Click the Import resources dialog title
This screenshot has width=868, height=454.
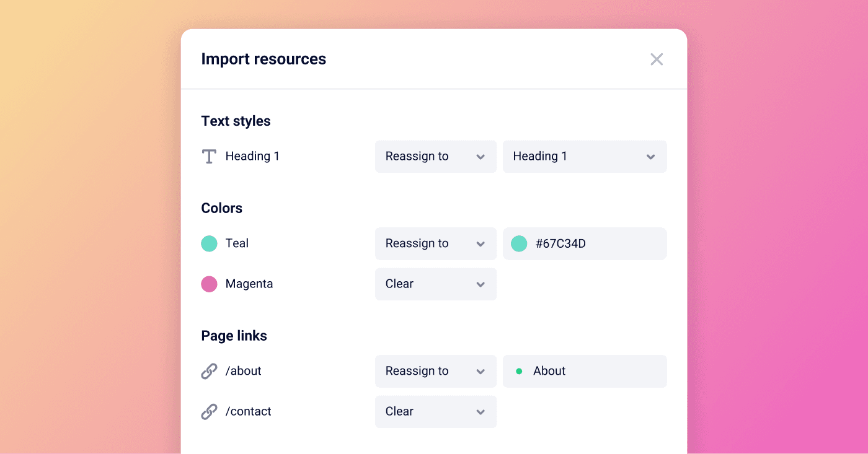tap(263, 59)
